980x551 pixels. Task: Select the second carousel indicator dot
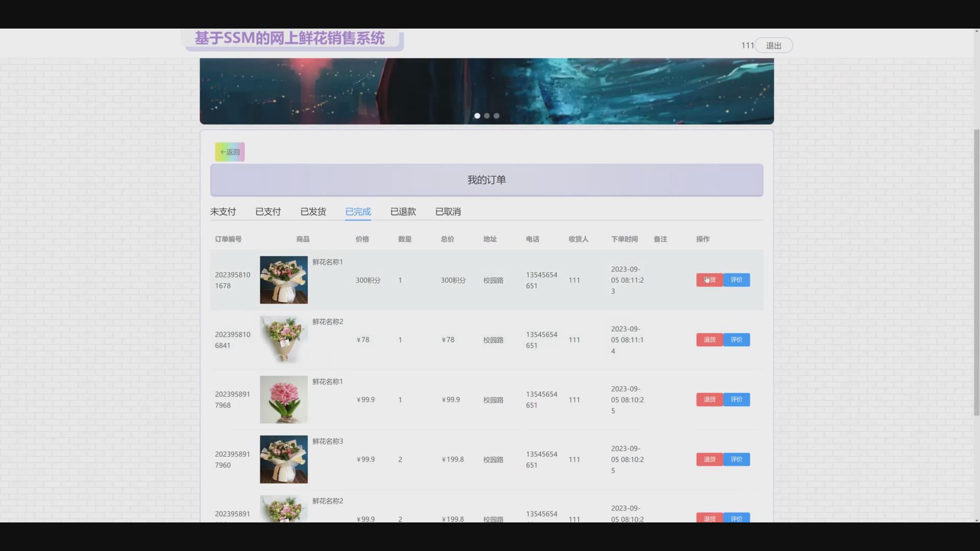487,116
